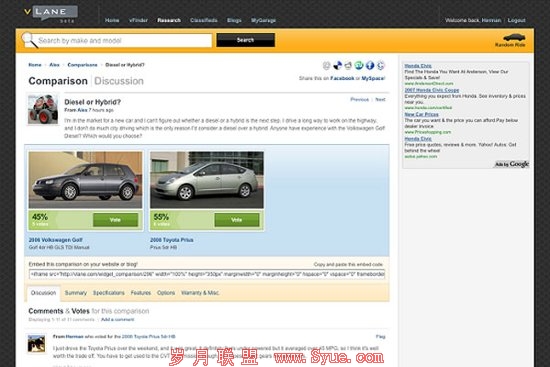Screen dimensions: 550x367
Task: Share via the Facebook icon
Action: click(x=370, y=65)
